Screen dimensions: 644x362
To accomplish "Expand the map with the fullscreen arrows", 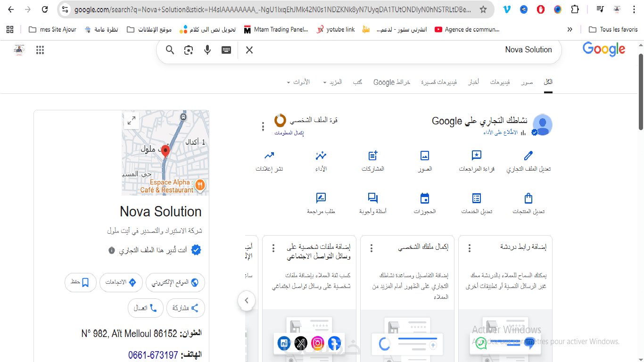I will (132, 121).
